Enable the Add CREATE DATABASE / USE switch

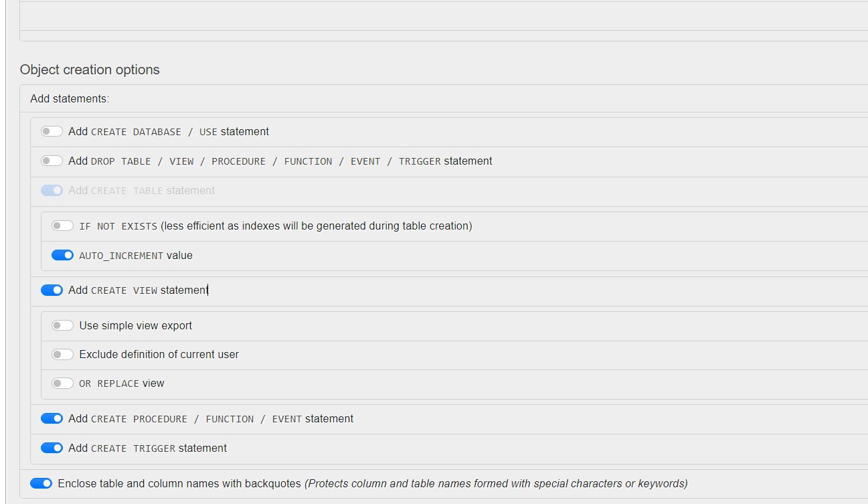[52, 132]
